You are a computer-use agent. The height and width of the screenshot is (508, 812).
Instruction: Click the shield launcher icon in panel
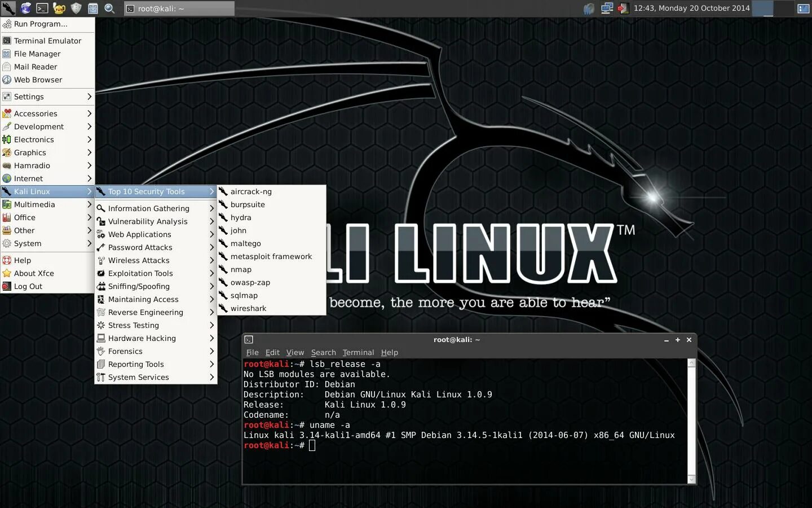click(76, 8)
